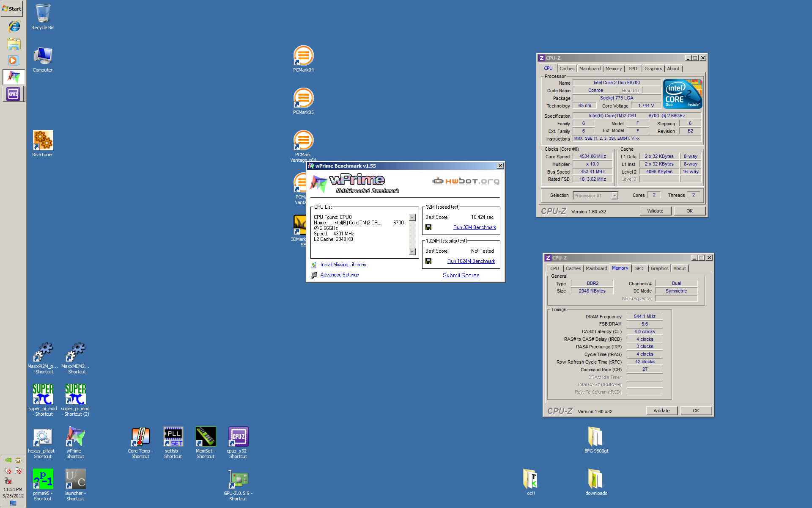
Task: Open Processor #1 selection dropdown
Action: coord(595,195)
